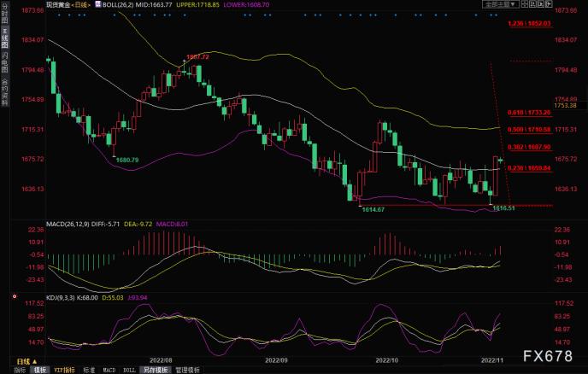Switch to the 闪电图 sidebar tab

5,63
